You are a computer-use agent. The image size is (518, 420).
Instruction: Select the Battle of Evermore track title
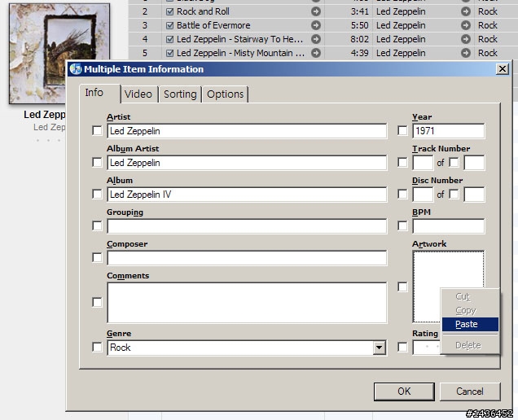pyautogui.click(x=213, y=25)
